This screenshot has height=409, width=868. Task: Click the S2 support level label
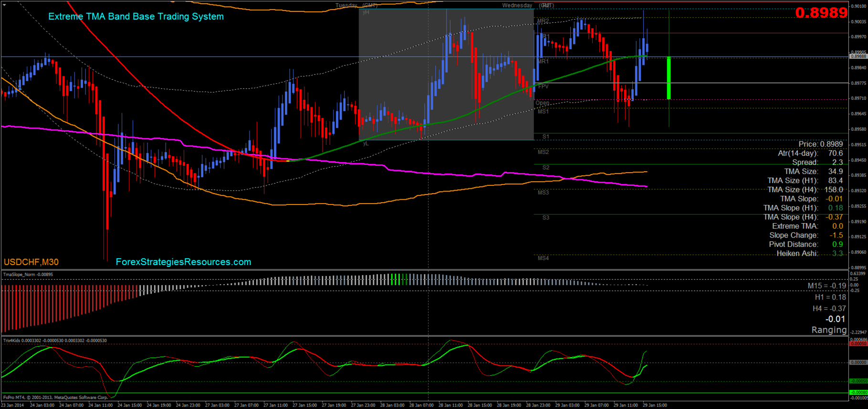(546, 168)
